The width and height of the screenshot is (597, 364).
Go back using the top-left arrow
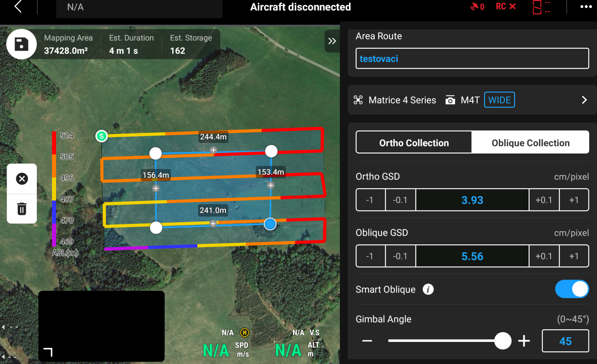click(18, 7)
